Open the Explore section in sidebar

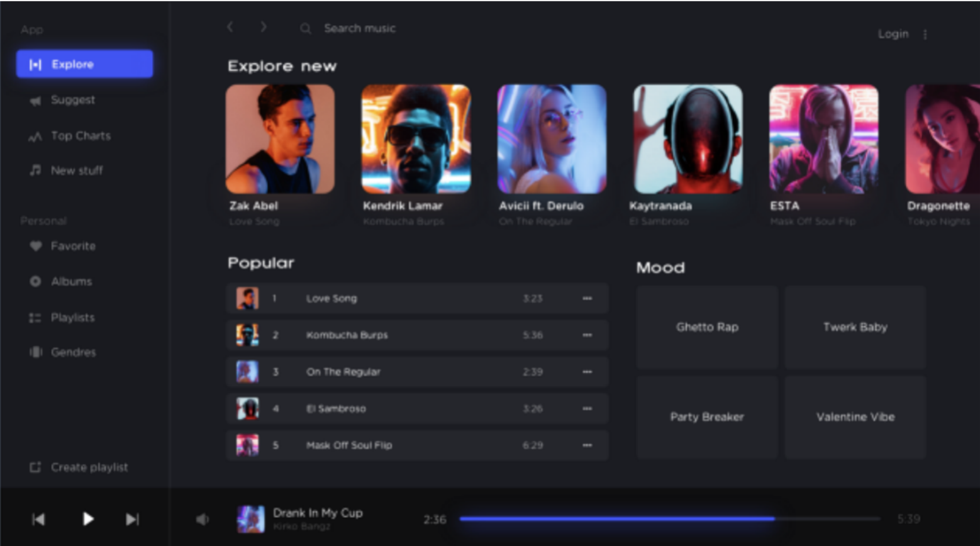coord(84,64)
